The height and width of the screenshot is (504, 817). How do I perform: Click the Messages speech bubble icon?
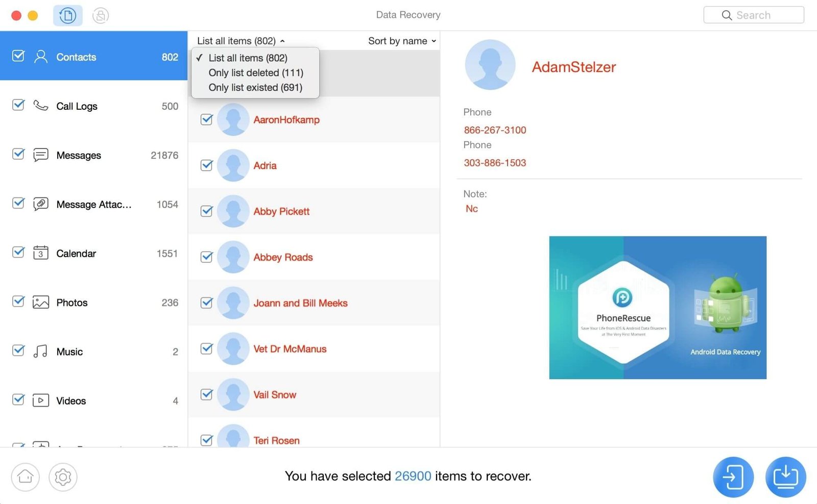point(41,155)
